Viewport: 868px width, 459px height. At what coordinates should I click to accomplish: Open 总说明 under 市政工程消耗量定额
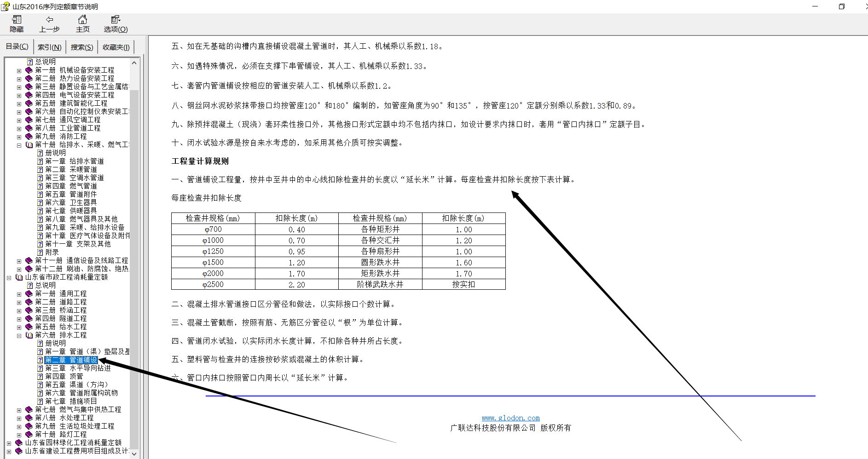point(46,285)
